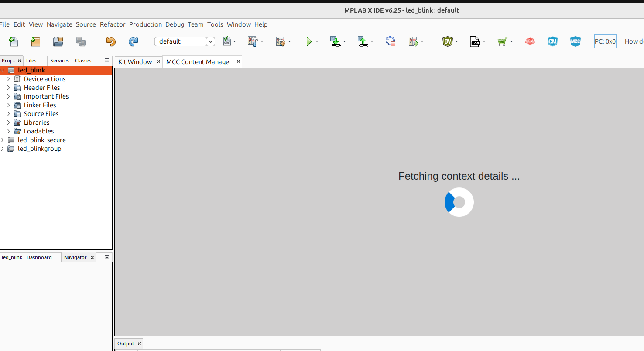Launch the MCC Code Configurator icon
The height and width of the screenshot is (351, 644).
[x=575, y=41]
